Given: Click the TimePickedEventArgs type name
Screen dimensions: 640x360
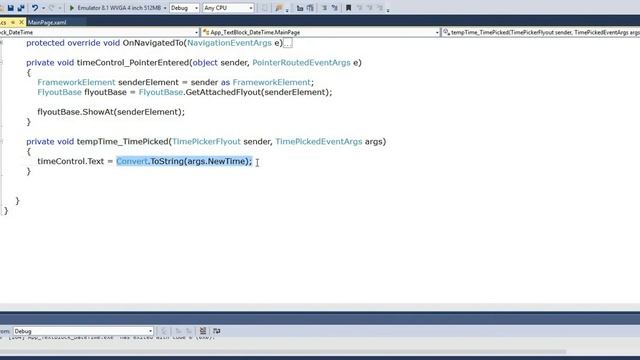Looking at the screenshot, I should pos(319,141).
